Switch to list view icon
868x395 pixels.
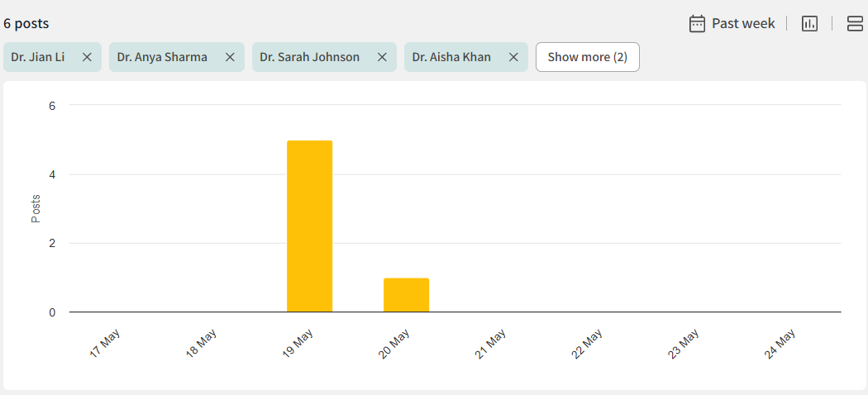(856, 23)
